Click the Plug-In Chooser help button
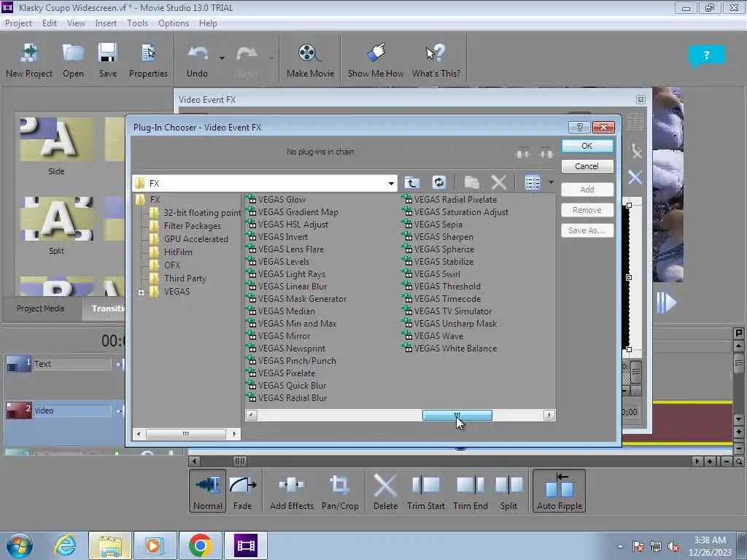 (x=579, y=127)
